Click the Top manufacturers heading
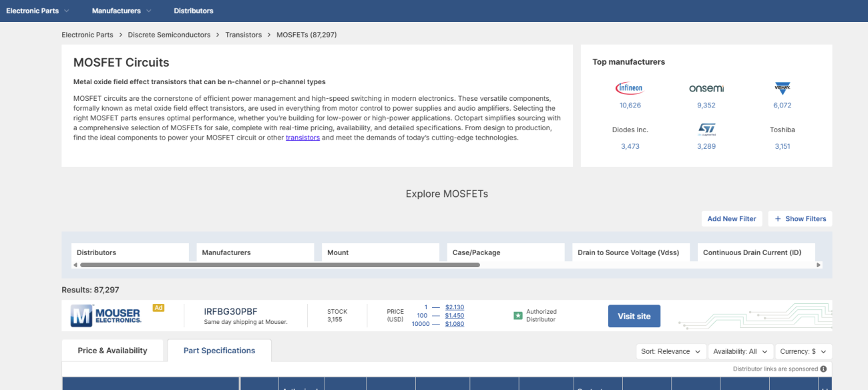 628,62
